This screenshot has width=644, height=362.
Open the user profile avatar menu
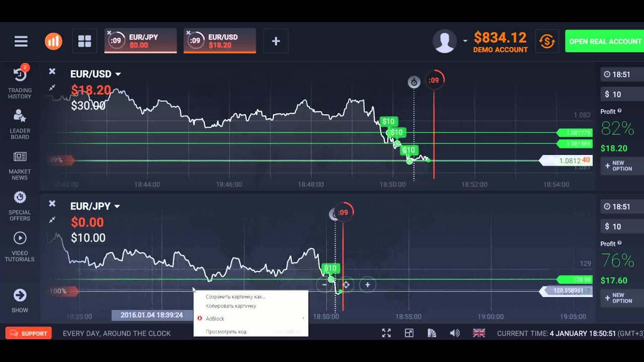tap(445, 41)
